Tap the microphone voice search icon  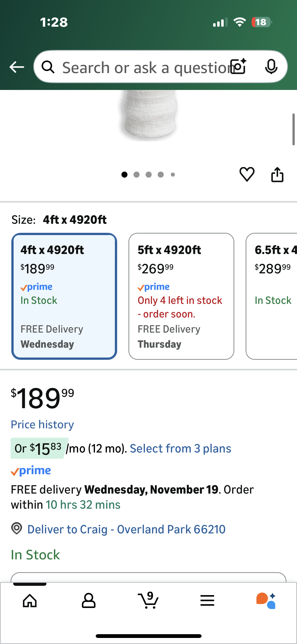coord(271,67)
